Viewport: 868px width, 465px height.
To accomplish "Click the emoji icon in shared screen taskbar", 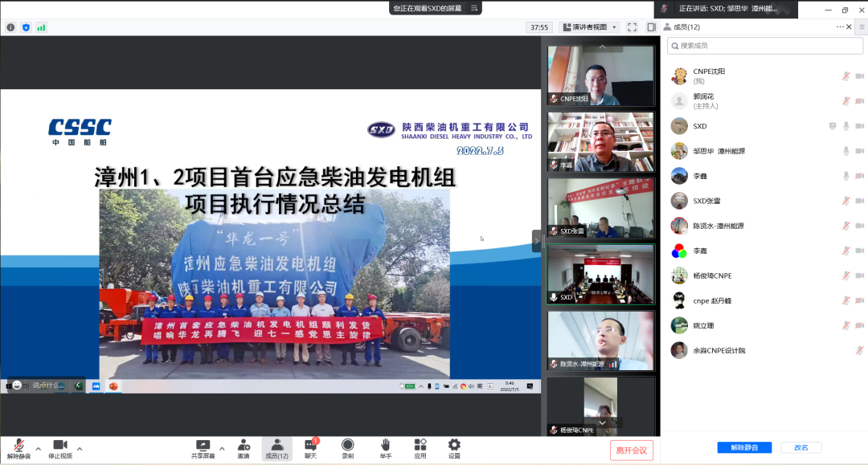I will (17, 385).
